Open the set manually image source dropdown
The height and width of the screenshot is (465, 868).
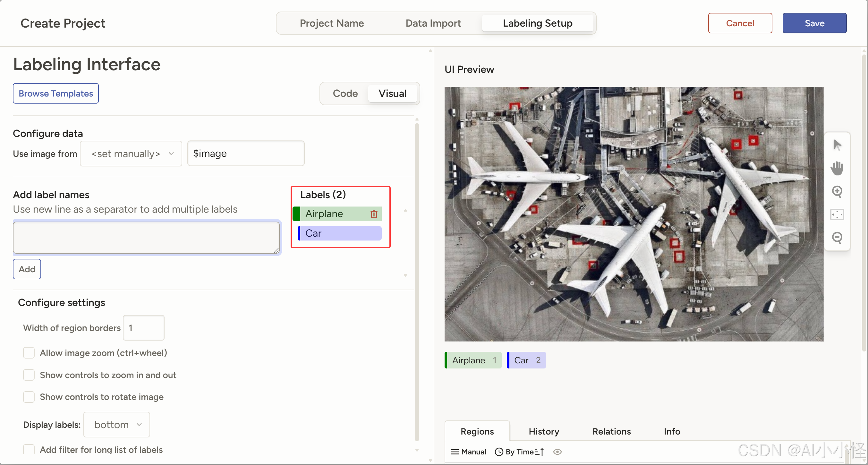(x=131, y=154)
